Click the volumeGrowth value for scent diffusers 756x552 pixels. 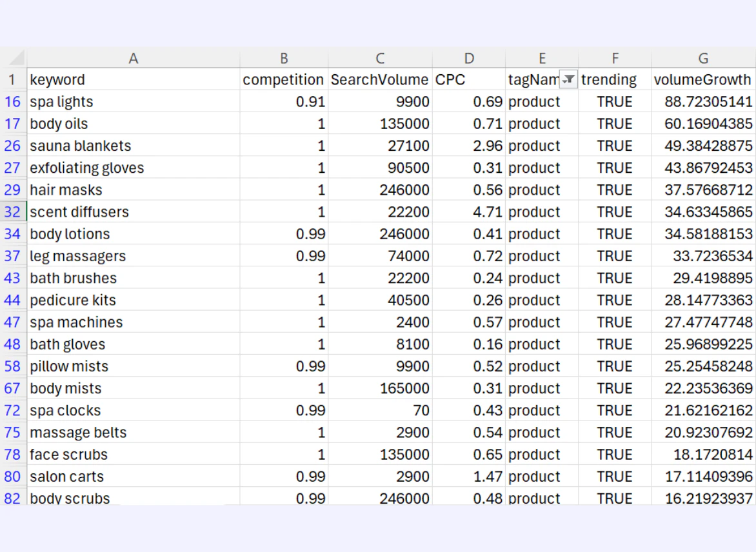703,212
